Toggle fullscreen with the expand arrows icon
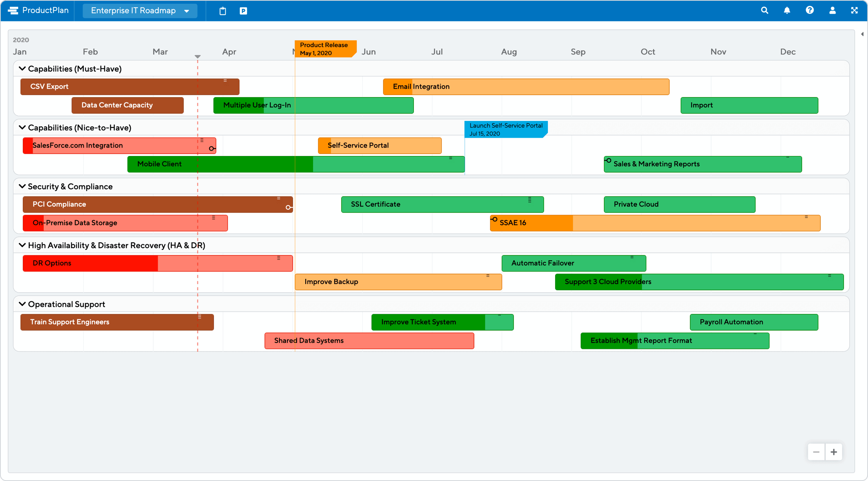This screenshot has width=868, height=481. click(x=854, y=11)
